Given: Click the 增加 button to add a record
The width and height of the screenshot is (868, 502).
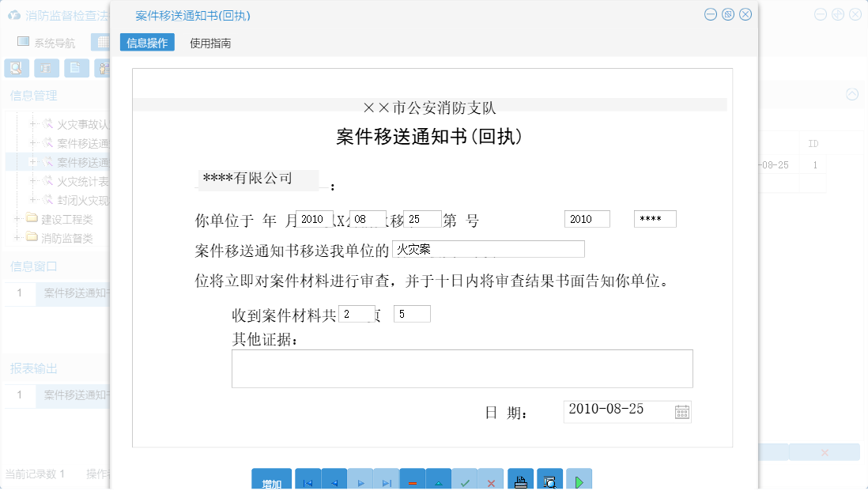Looking at the screenshot, I should (x=271, y=479).
